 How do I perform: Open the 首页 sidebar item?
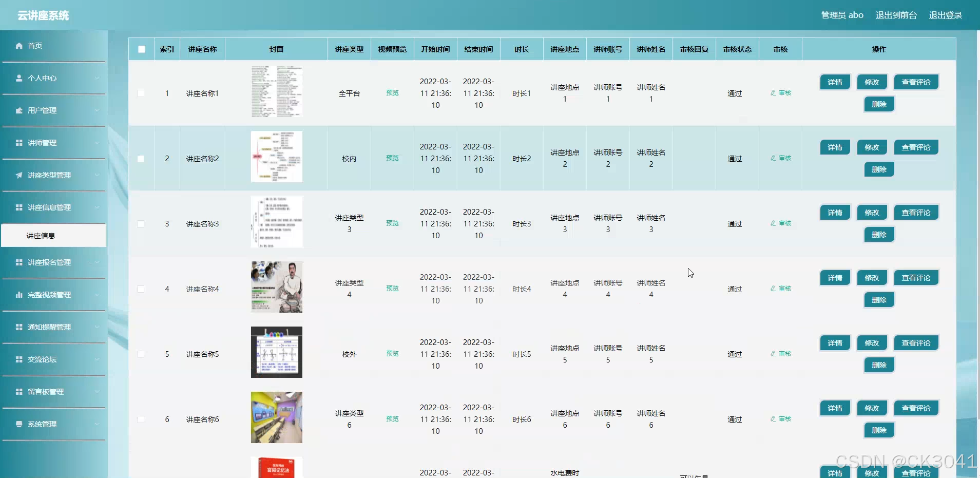(x=54, y=46)
